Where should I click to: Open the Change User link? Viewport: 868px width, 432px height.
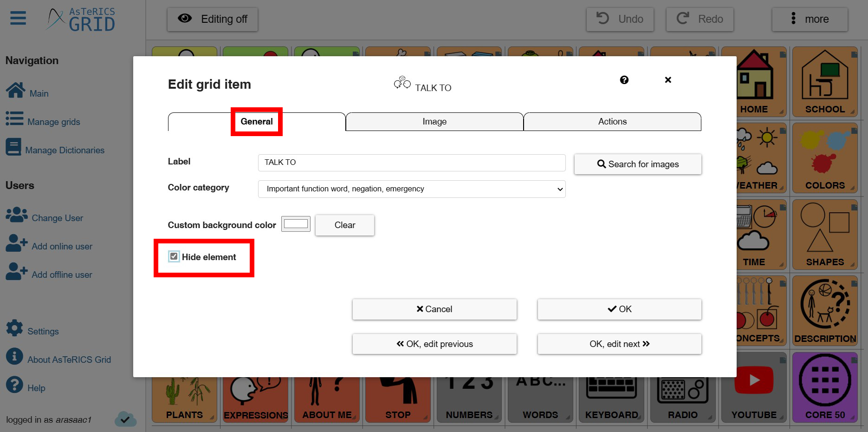58,218
